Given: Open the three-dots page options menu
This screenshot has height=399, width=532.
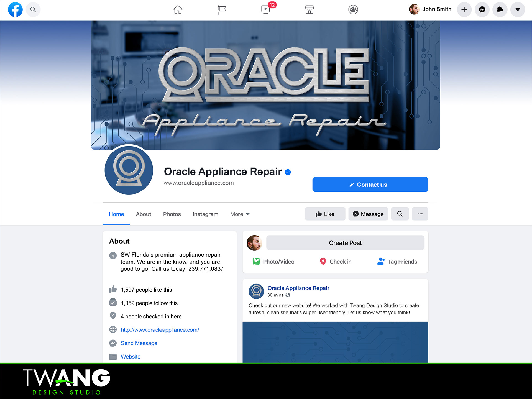Looking at the screenshot, I should click(420, 214).
